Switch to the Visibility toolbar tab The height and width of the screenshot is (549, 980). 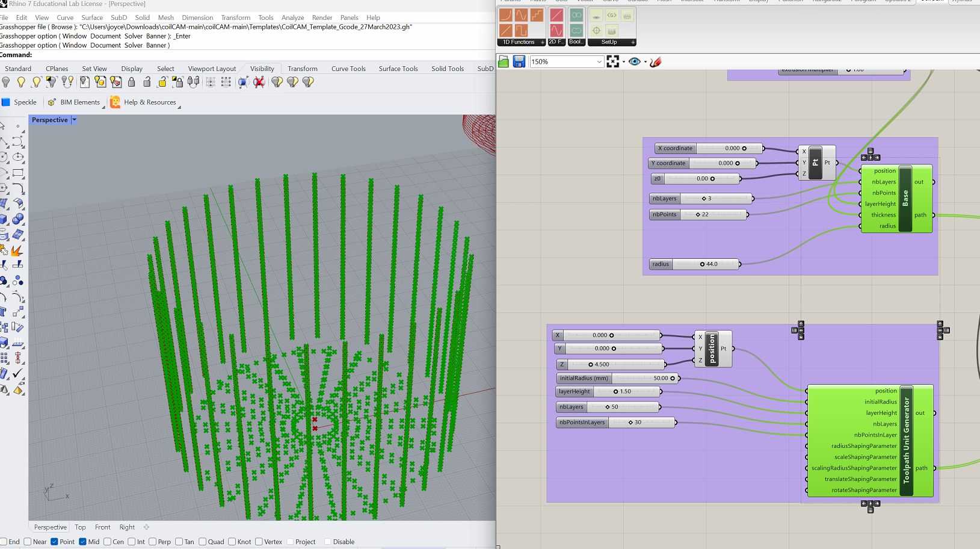tap(262, 69)
